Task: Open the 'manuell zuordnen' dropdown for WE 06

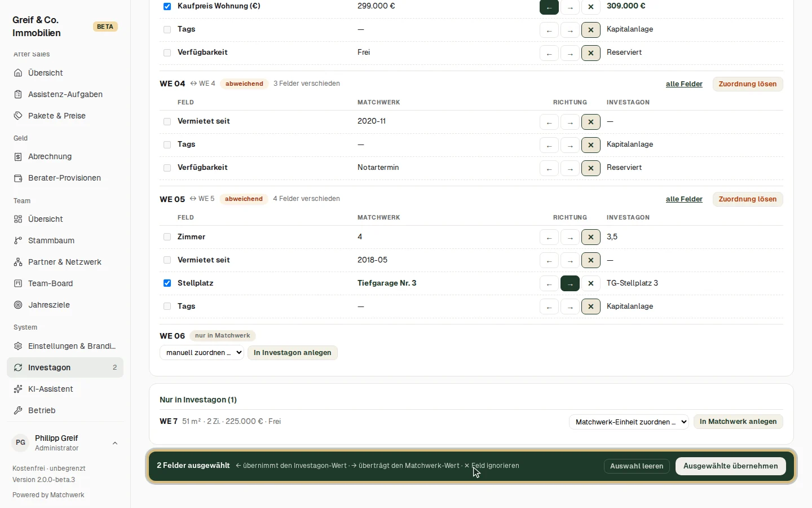Action: (x=202, y=353)
